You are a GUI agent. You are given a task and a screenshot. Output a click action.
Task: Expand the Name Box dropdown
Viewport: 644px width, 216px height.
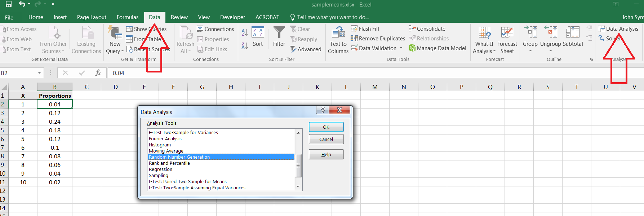pyautogui.click(x=39, y=73)
